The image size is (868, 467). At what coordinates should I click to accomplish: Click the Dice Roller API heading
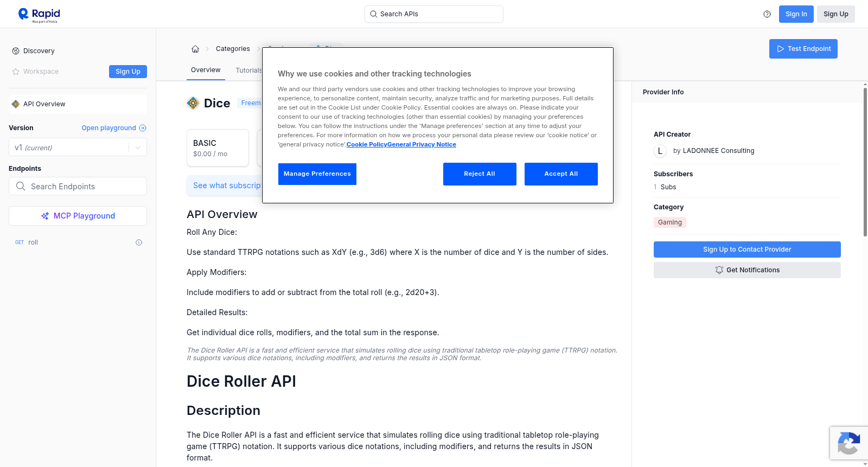241,381
